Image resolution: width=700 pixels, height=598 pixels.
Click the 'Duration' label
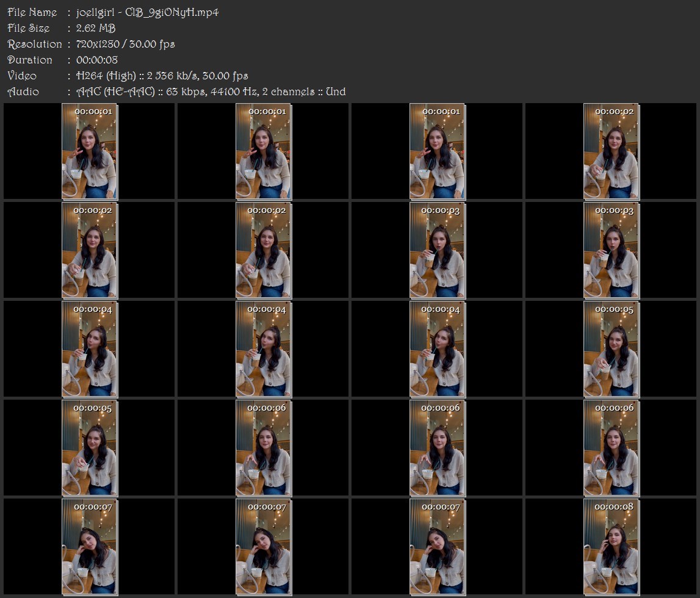[x=30, y=60]
